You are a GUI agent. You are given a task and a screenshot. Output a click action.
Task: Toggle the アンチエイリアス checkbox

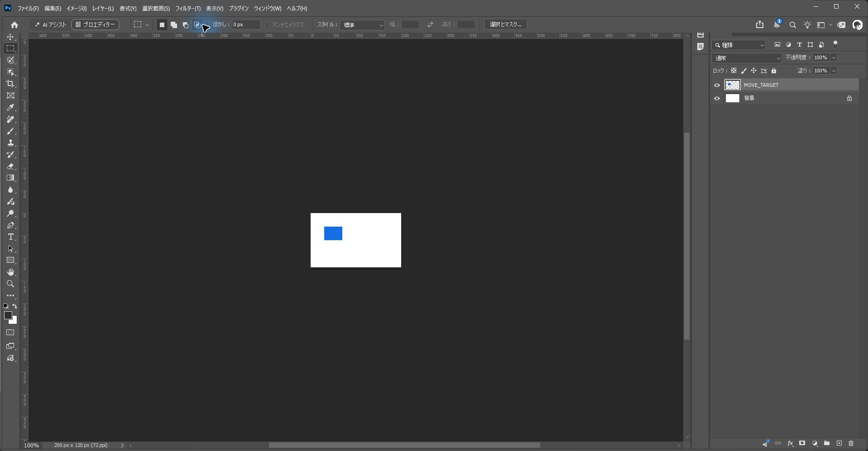(267, 25)
